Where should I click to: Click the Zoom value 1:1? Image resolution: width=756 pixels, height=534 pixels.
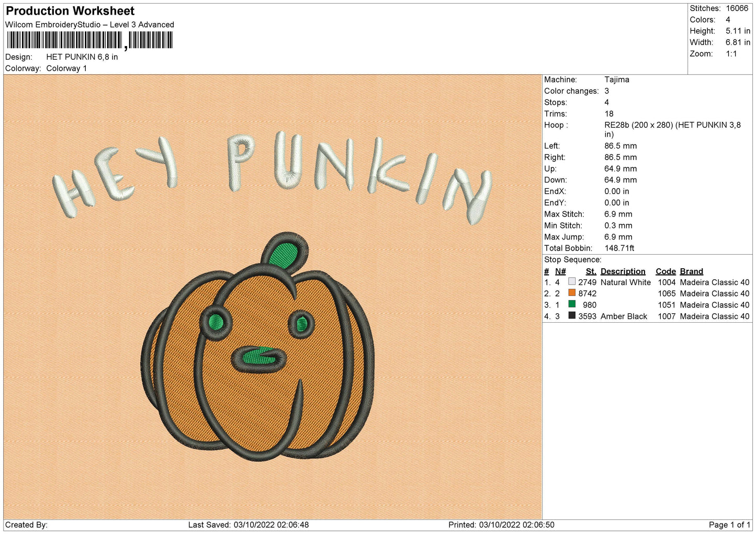click(731, 54)
